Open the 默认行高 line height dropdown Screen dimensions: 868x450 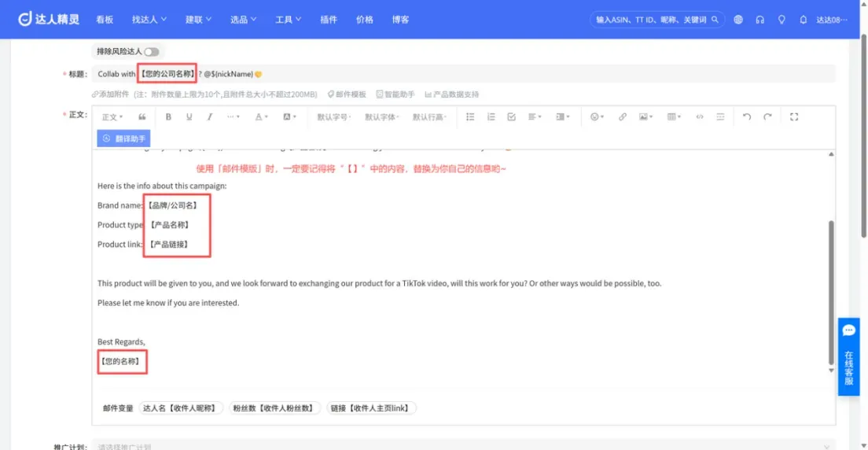coord(429,117)
